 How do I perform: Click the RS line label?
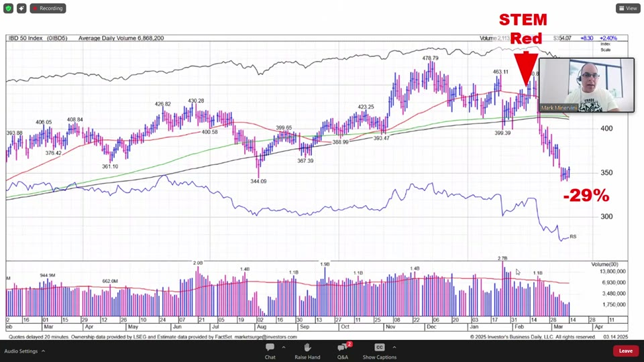click(x=573, y=237)
